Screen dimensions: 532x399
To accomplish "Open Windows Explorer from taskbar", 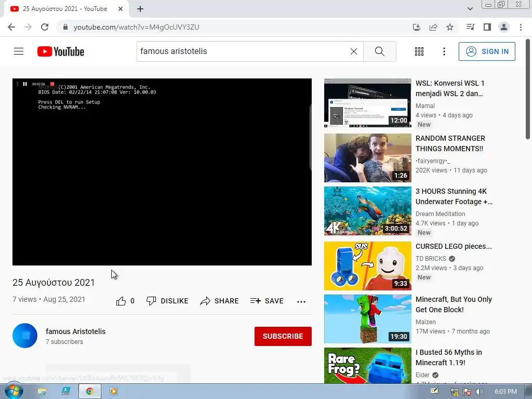I will click(42, 392).
